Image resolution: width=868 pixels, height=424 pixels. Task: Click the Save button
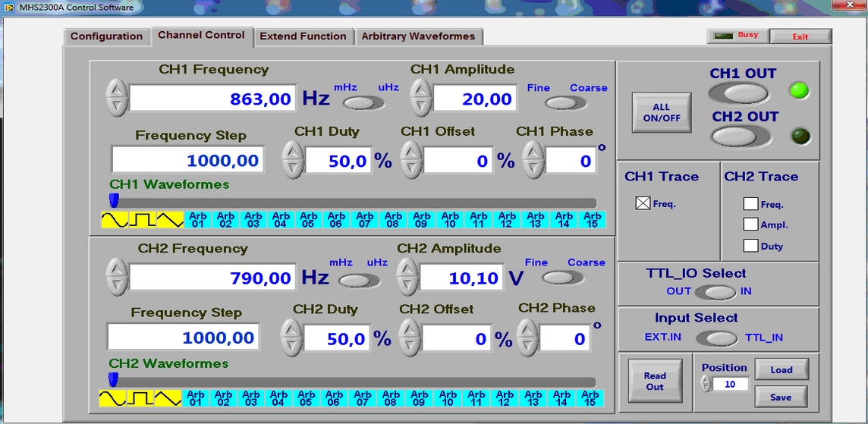[781, 397]
